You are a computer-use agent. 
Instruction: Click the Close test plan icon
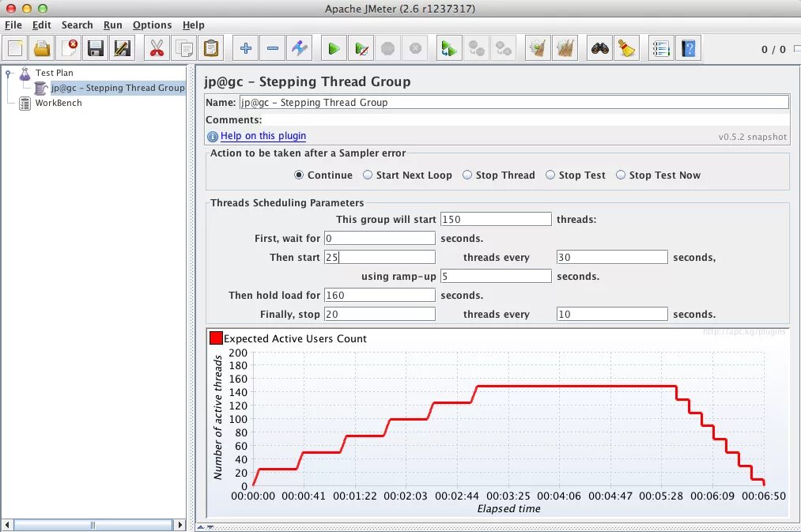tap(69, 48)
